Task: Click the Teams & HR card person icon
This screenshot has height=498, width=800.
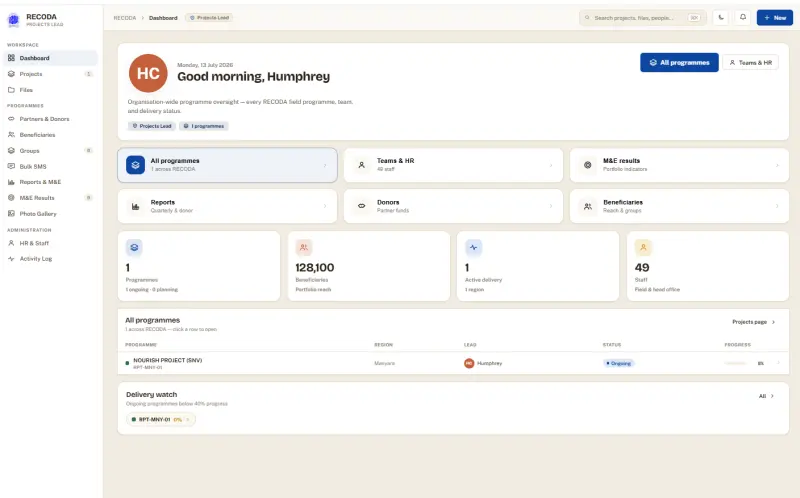Action: [x=361, y=165]
